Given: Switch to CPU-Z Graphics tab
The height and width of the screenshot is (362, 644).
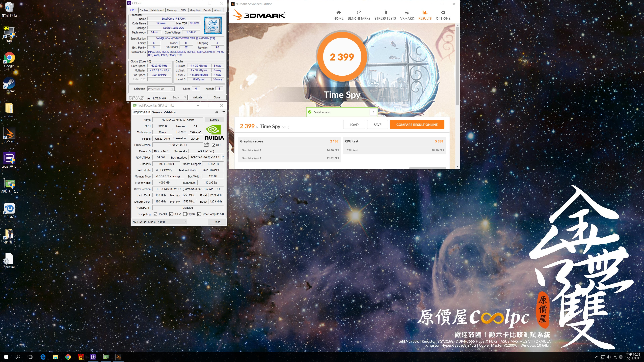Looking at the screenshot, I should (195, 10).
